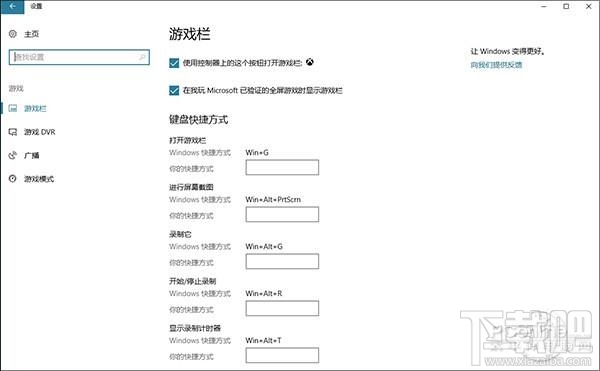This screenshot has width=600, height=371.
Task: Minimize the settings window
Action: (x=544, y=7)
